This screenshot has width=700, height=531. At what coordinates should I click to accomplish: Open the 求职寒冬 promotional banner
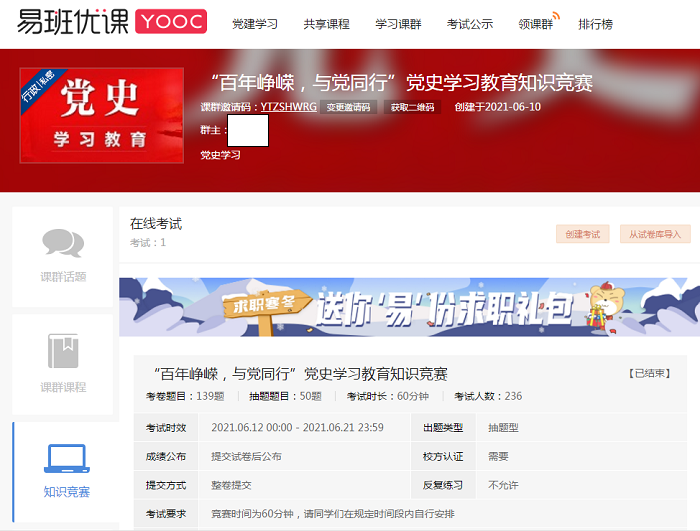(x=409, y=307)
